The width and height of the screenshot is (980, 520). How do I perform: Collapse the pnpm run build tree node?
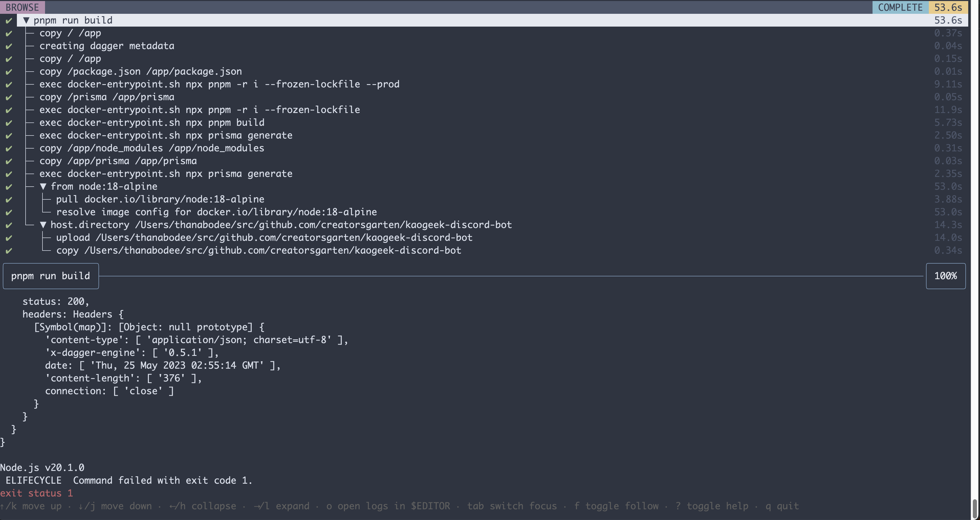point(26,20)
